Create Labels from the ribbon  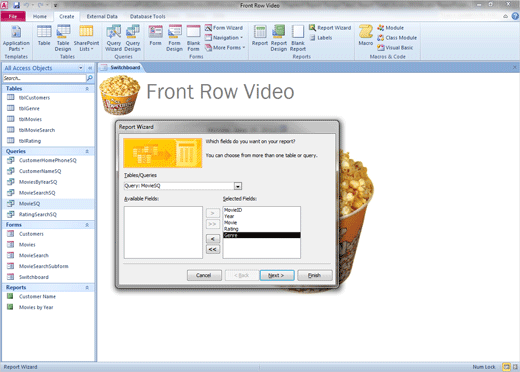321,38
